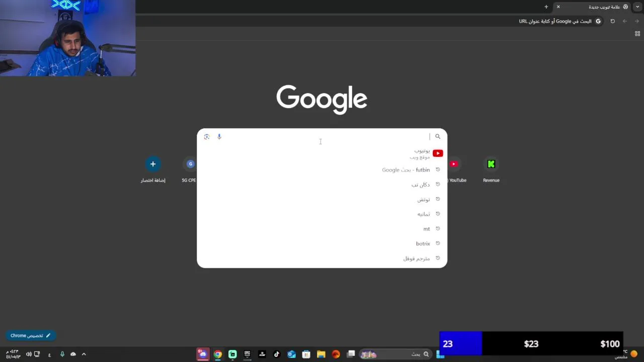Click the magnifier icon in the search box

click(x=438, y=136)
